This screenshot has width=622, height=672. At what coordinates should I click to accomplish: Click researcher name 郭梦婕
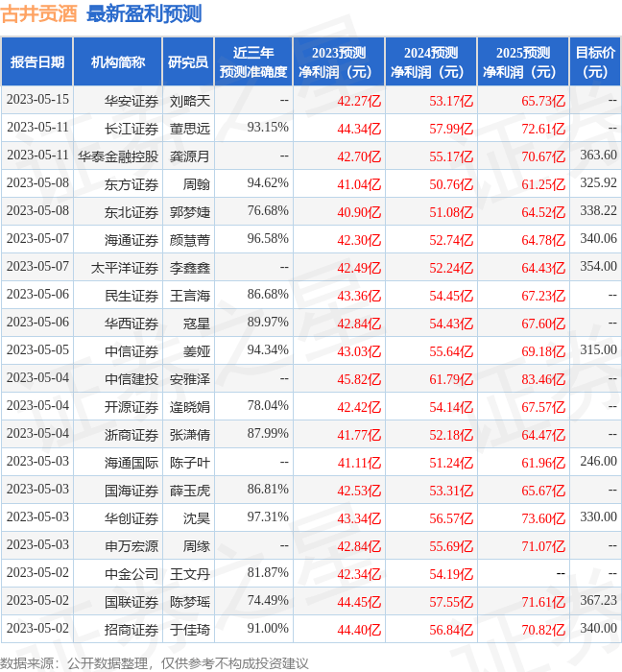click(190, 212)
